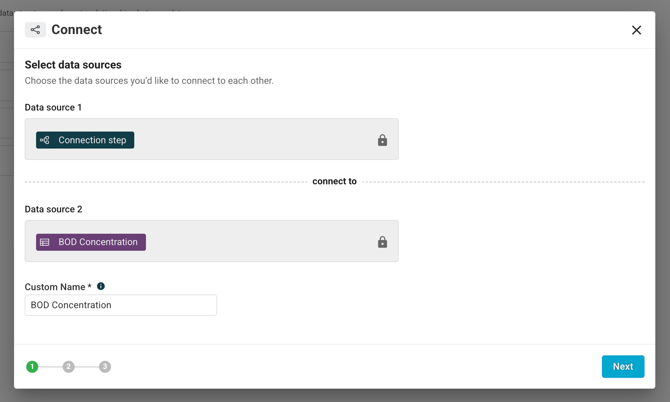Show the Custom Name info tooltip icon

101,286
